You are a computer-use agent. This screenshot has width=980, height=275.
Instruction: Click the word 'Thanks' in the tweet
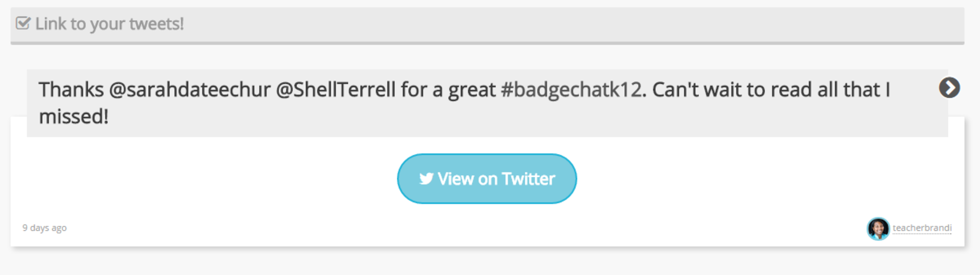point(71,90)
